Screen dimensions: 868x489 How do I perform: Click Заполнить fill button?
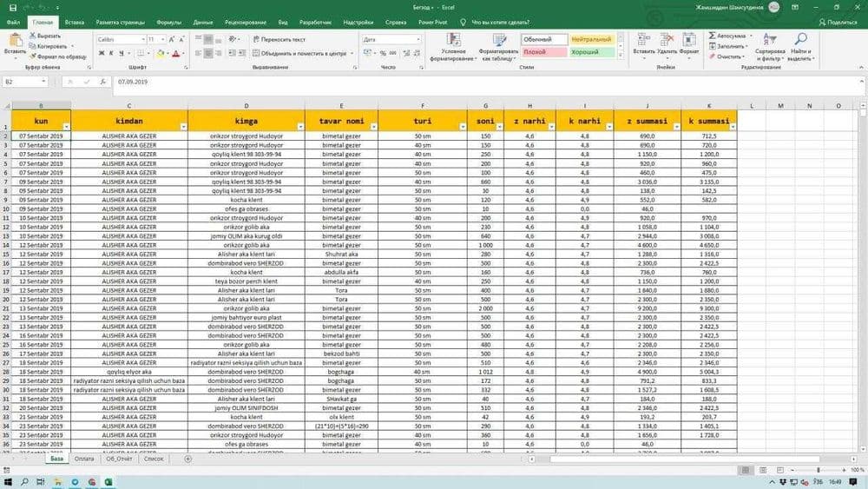pos(728,46)
